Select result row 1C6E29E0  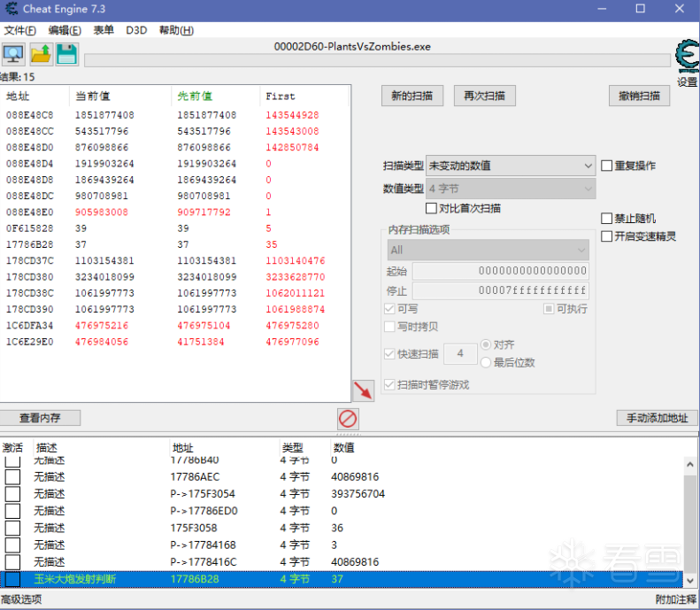click(x=175, y=342)
